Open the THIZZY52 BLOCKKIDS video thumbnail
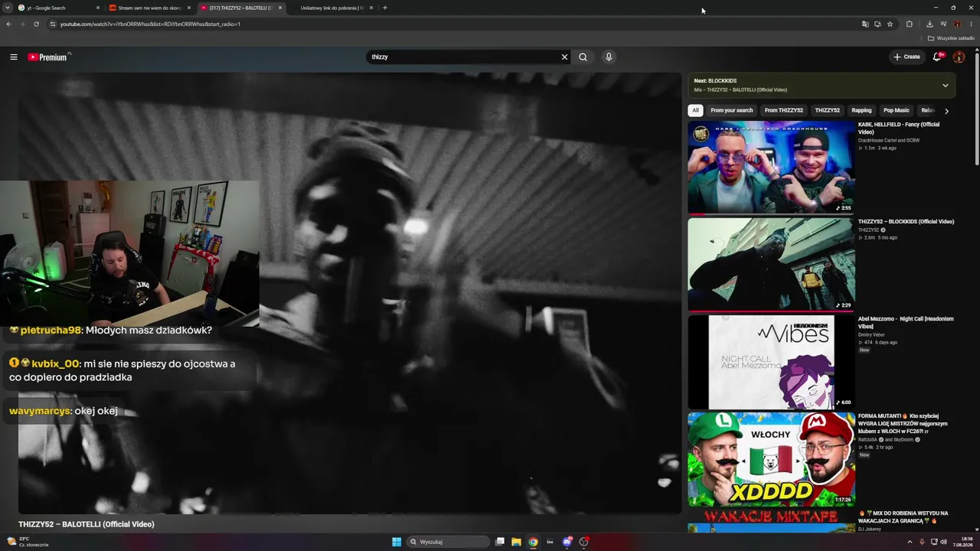 (x=771, y=265)
